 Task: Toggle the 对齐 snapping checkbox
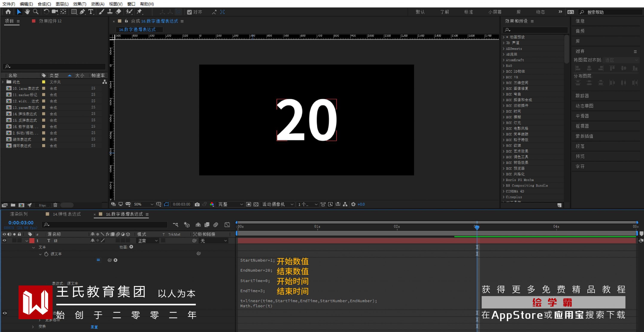point(189,12)
